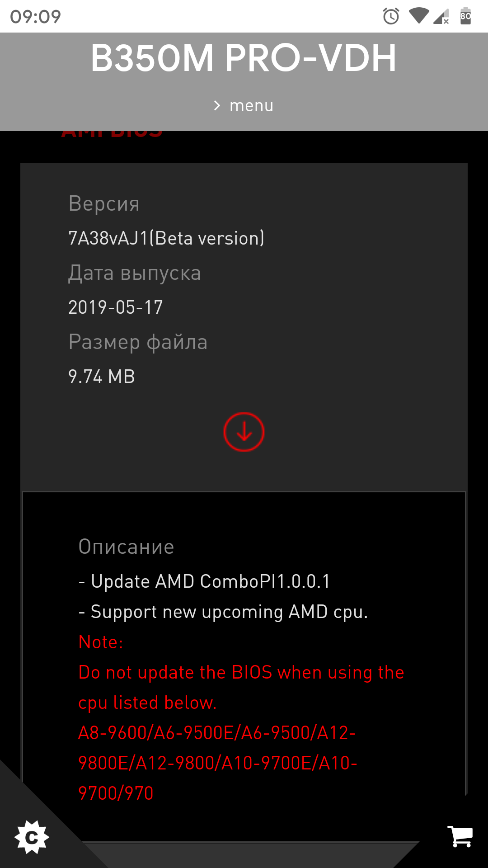Select the partially hidden AMI BIOS heading
Image resolution: width=488 pixels, height=868 pixels.
pyautogui.click(x=112, y=134)
